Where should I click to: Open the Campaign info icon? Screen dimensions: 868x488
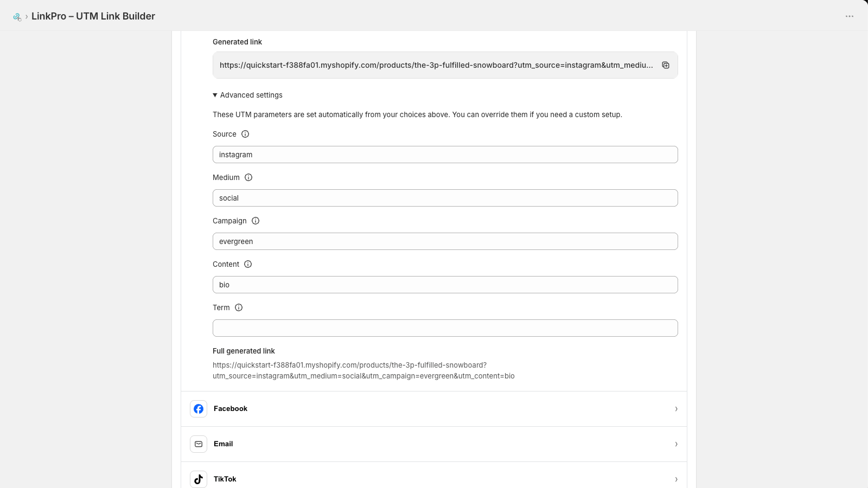[x=256, y=221]
